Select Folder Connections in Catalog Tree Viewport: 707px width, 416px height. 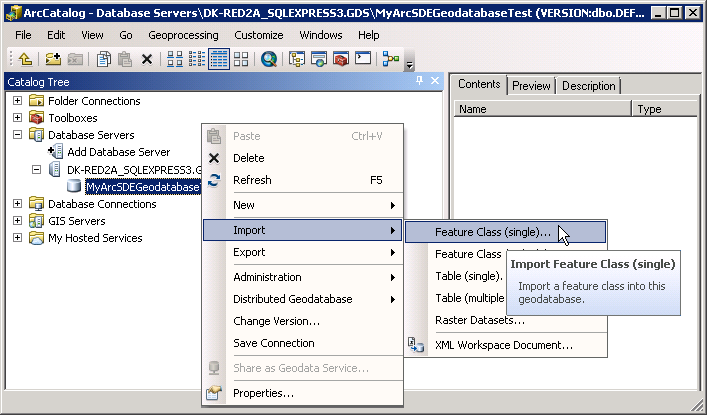(94, 101)
